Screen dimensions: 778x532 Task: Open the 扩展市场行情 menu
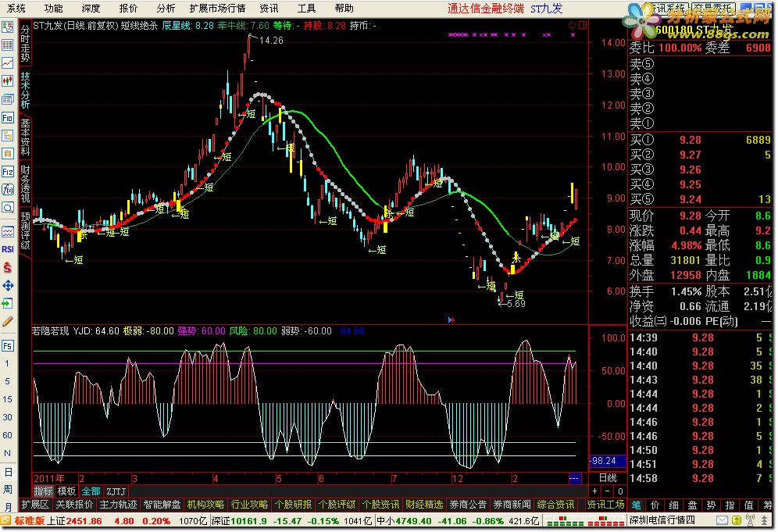pyautogui.click(x=217, y=9)
